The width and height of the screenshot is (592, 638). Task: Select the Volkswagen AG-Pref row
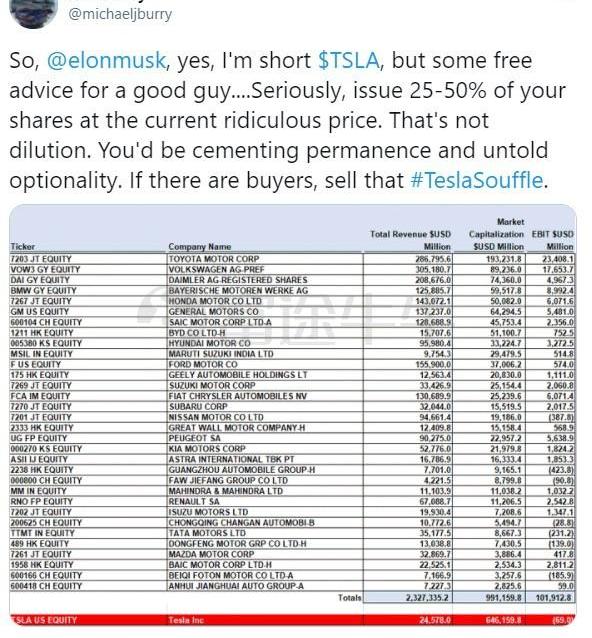pyautogui.click(x=292, y=269)
